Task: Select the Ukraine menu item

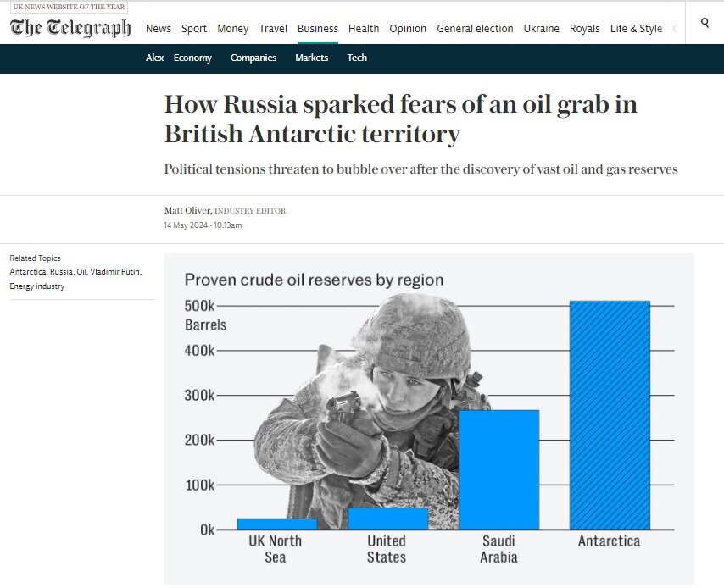Action: [x=541, y=29]
